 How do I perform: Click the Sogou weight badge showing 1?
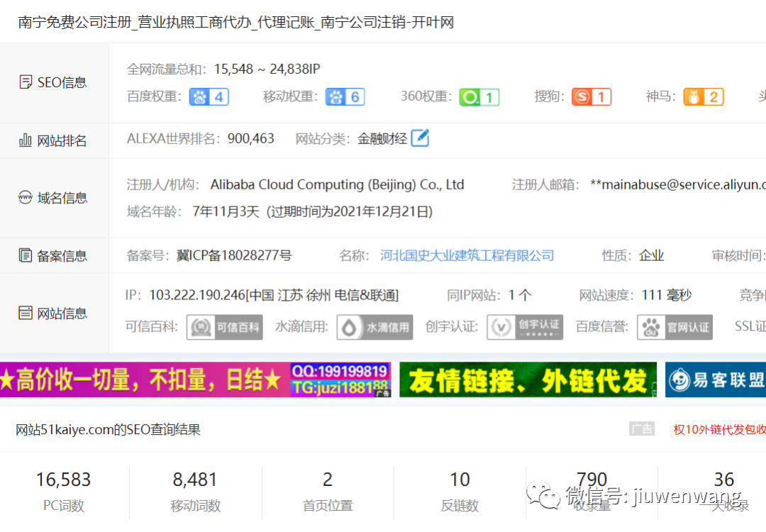(x=592, y=96)
